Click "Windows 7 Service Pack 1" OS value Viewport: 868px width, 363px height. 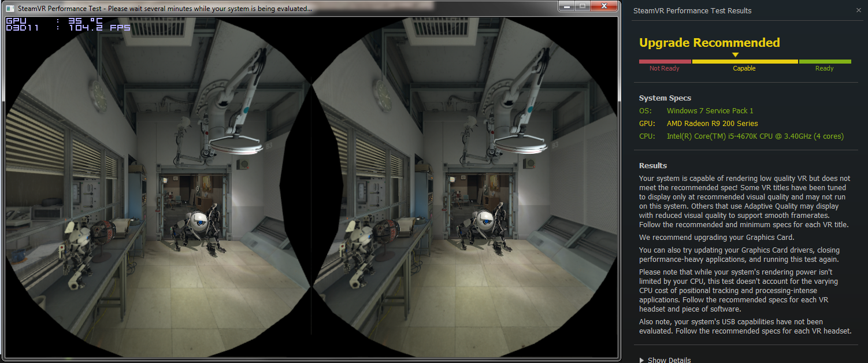[x=710, y=110]
